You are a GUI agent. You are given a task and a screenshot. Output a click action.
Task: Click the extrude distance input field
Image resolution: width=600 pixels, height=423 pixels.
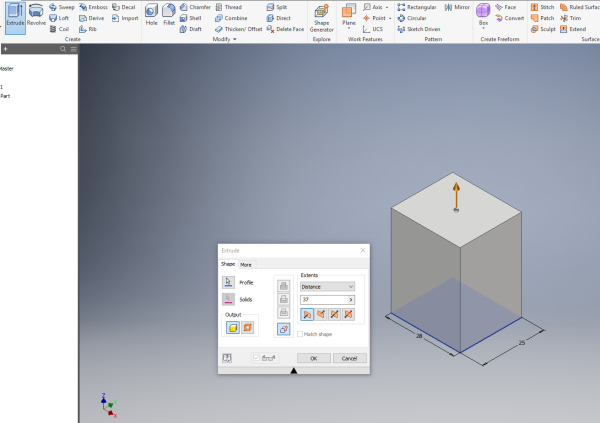pos(324,300)
